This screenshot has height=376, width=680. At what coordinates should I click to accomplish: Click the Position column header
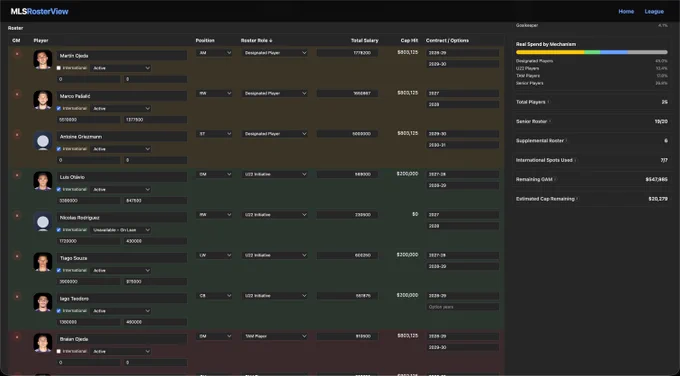click(x=205, y=40)
